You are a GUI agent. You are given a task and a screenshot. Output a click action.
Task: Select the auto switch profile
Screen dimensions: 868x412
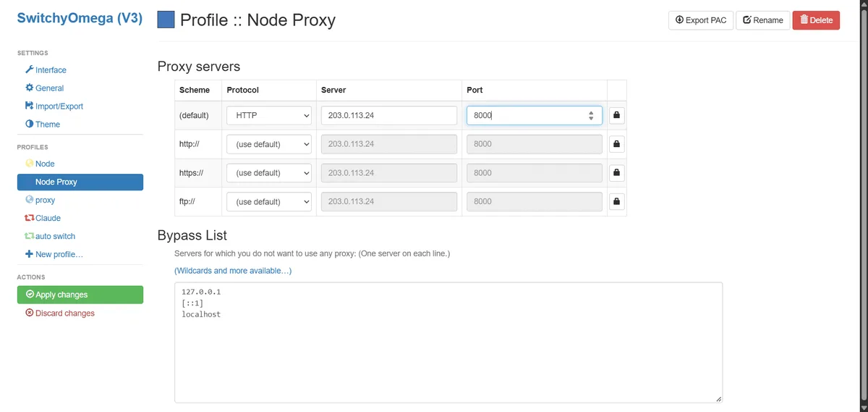point(50,236)
